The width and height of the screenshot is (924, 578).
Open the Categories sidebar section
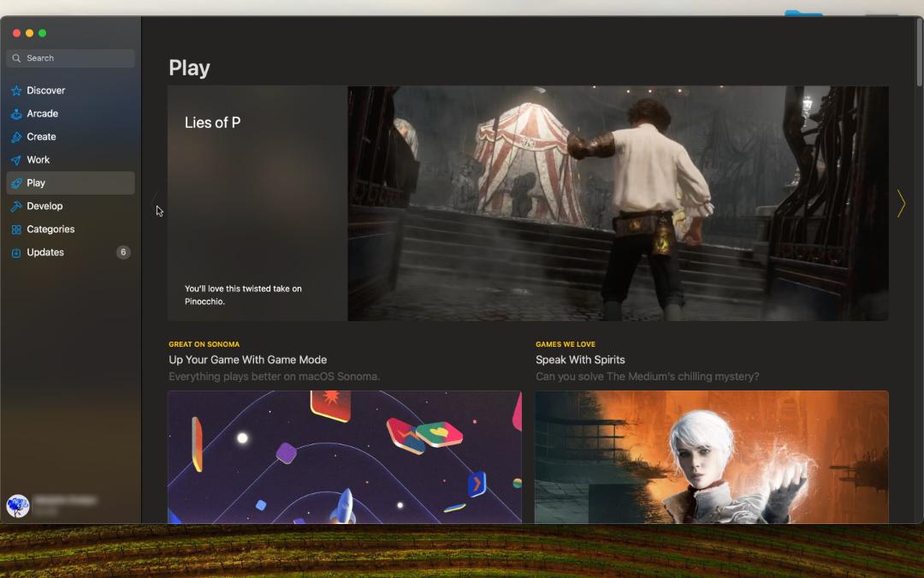[x=71, y=229]
